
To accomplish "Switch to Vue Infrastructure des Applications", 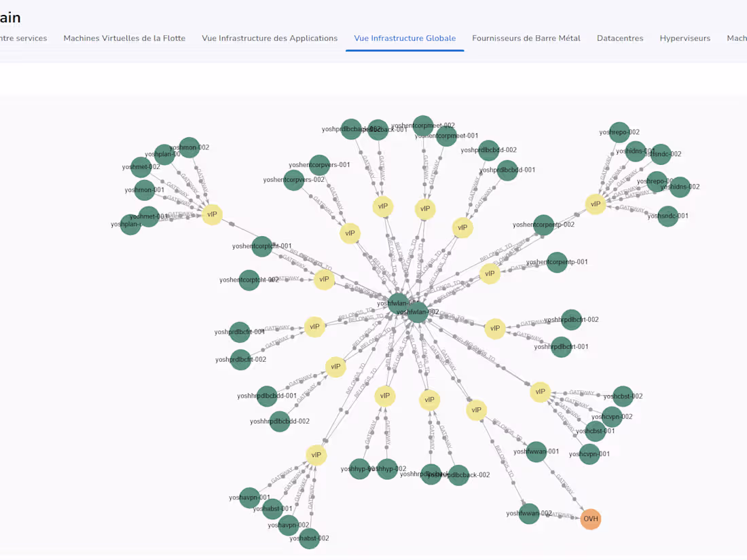I will (x=270, y=38).
